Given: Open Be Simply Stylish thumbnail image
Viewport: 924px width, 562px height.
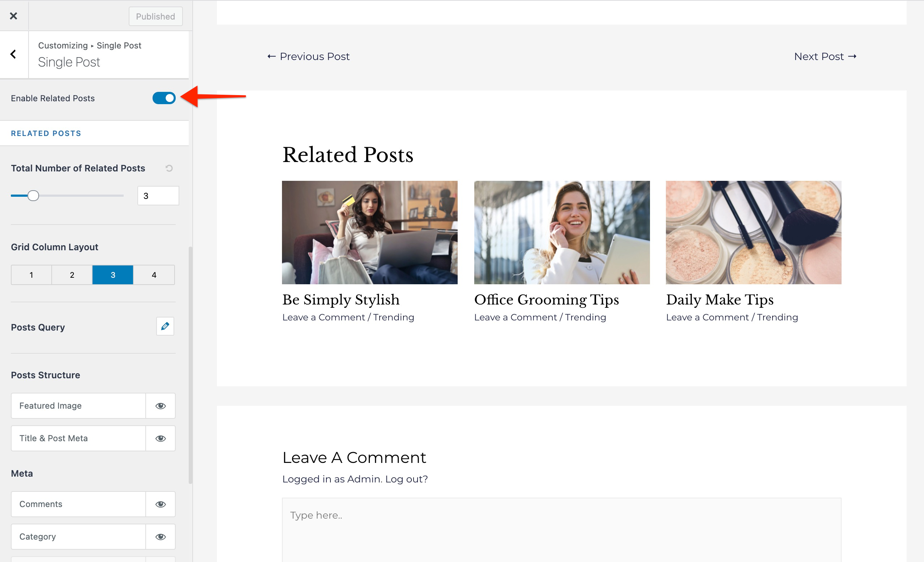Looking at the screenshot, I should [369, 232].
